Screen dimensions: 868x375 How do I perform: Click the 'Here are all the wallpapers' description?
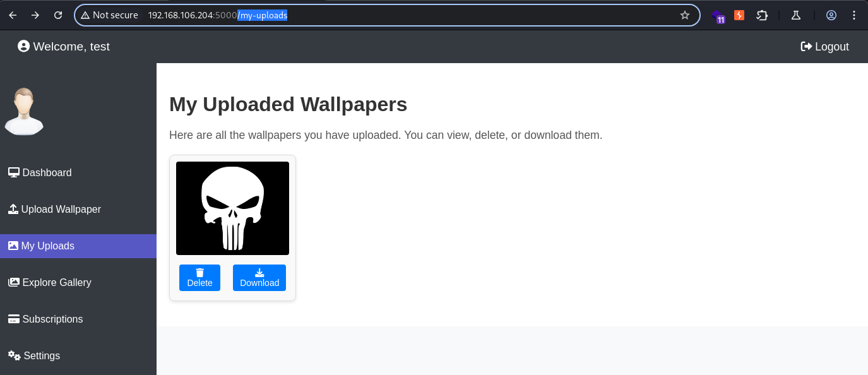[x=386, y=135]
